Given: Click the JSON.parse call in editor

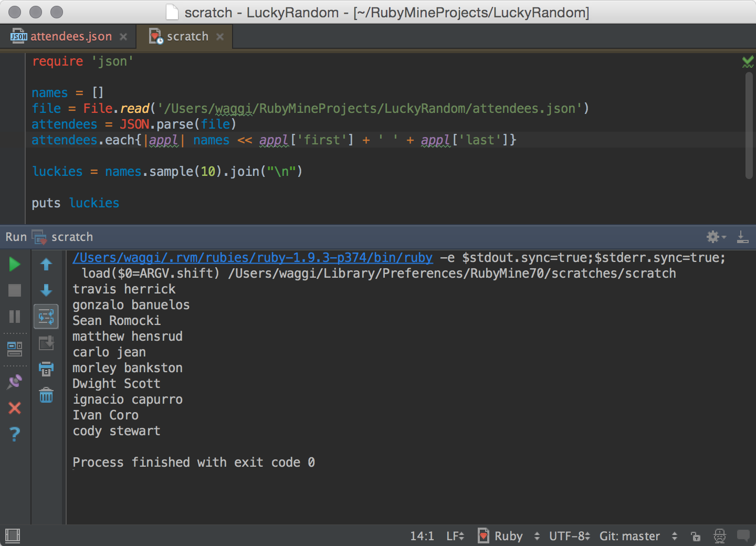Looking at the screenshot, I should coord(156,124).
